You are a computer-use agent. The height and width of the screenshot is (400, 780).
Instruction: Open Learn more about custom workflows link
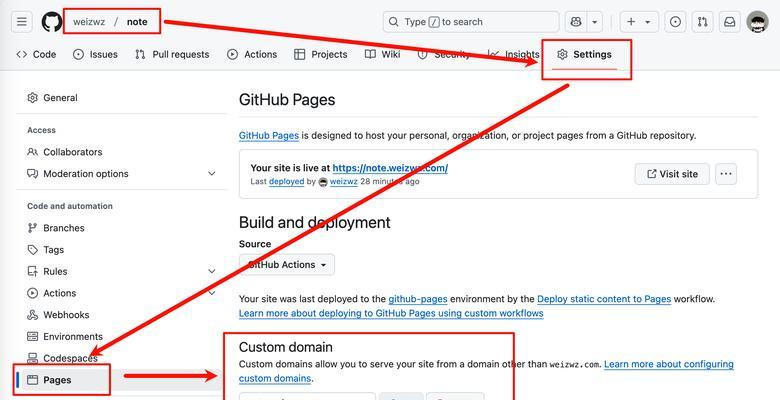[391, 313]
